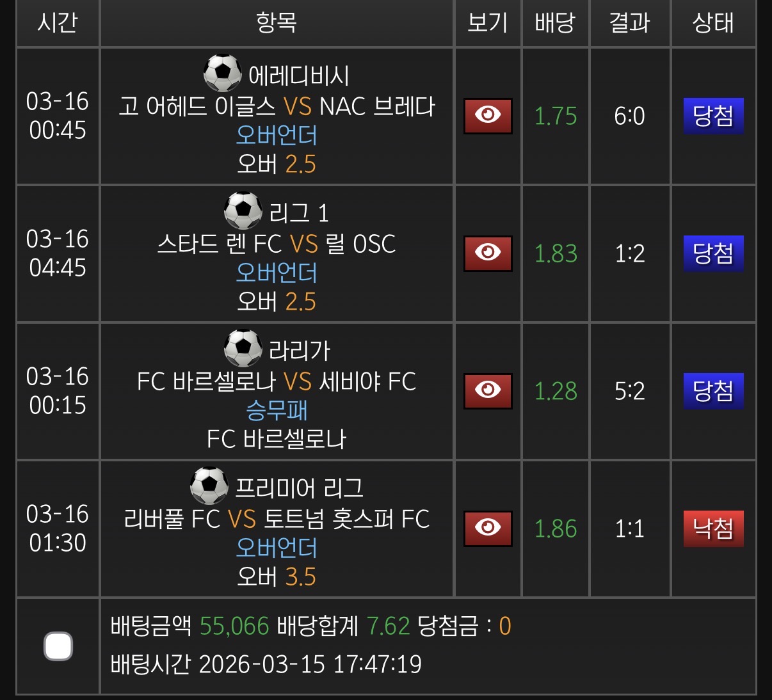772x700 pixels.
Task: Tick the checkbox beside the 배팅금액 summary
Action: pos(58,646)
